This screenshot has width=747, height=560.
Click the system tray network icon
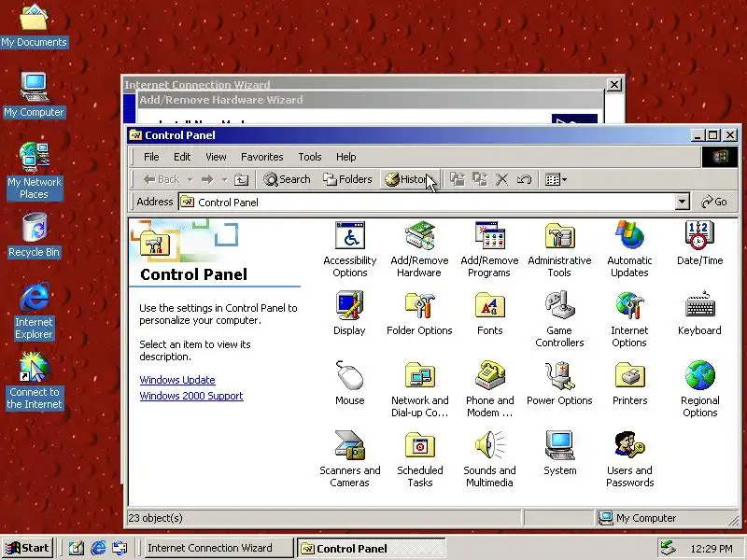tap(668, 548)
